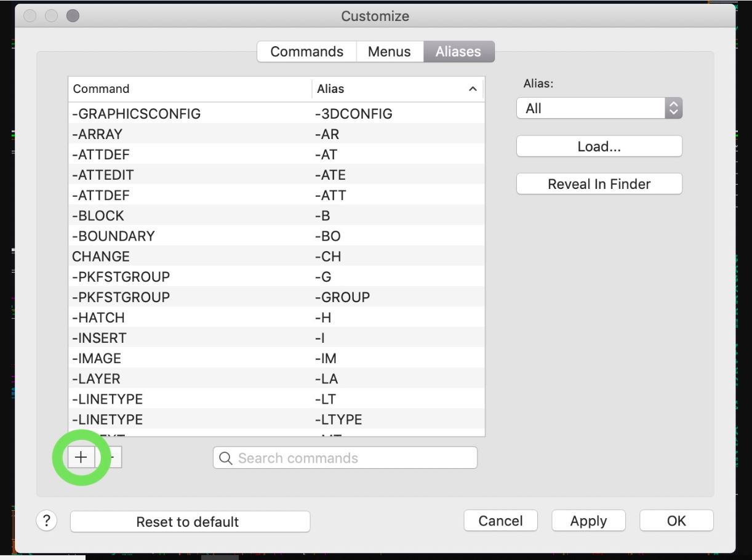Click the sort chevron on the Alias column
Image resolution: width=752 pixels, height=560 pixels.
point(473,89)
